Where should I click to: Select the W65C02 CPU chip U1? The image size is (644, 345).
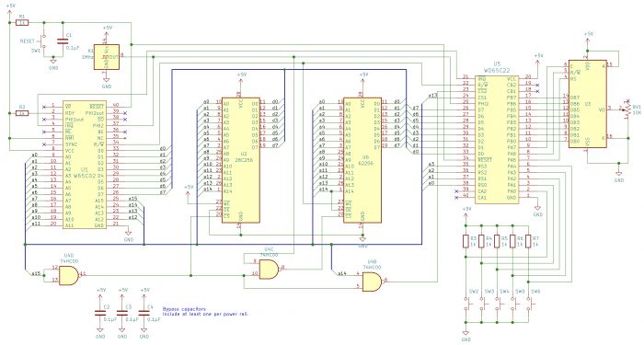(x=85, y=165)
